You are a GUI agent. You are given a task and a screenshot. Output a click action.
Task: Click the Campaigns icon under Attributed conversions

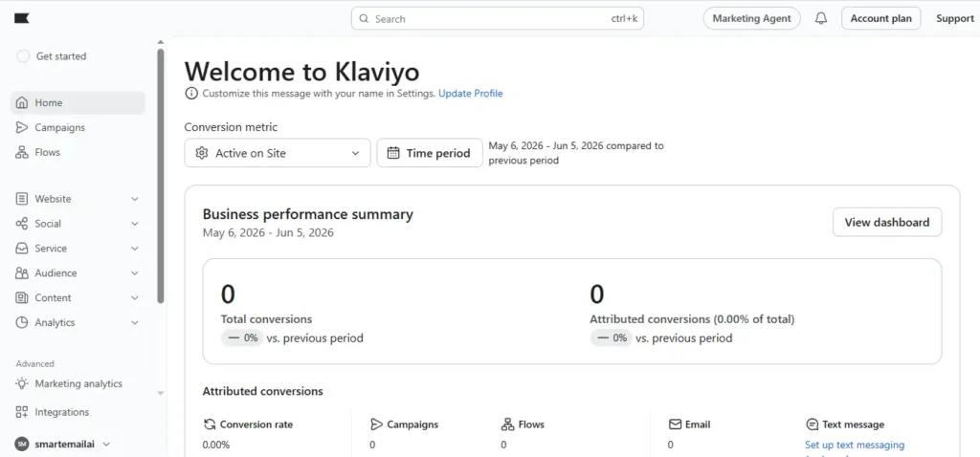click(376, 424)
